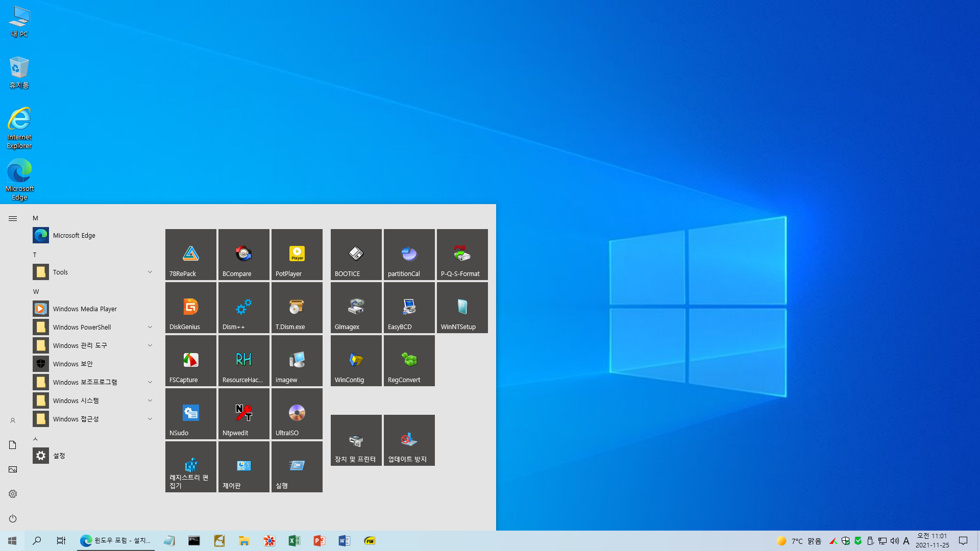Toggle the IME language indicator A

coord(906,541)
